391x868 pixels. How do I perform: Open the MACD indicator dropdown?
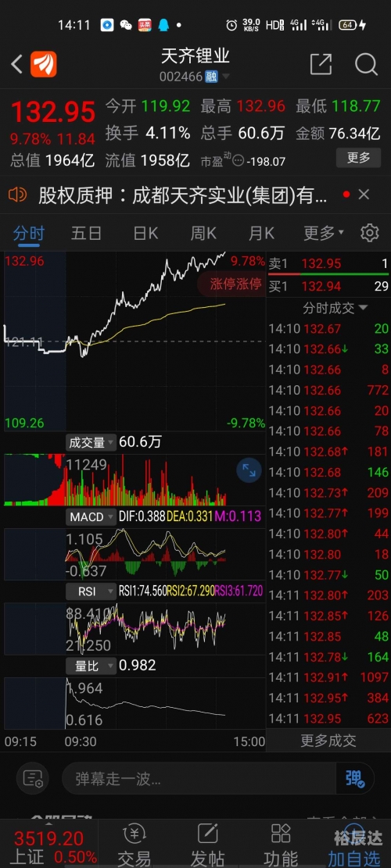pyautogui.click(x=91, y=517)
